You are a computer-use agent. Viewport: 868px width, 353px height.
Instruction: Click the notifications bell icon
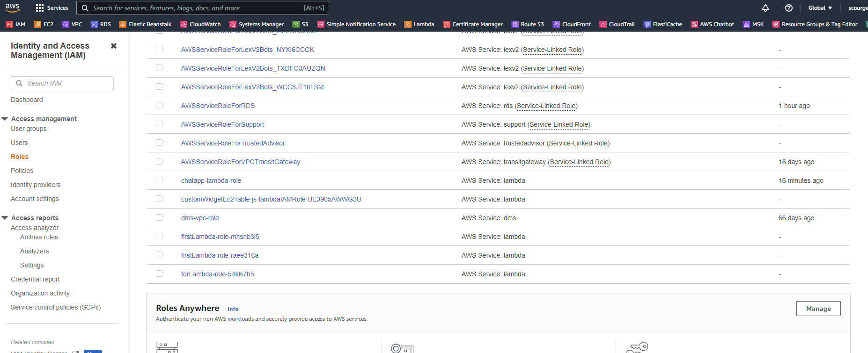click(765, 8)
